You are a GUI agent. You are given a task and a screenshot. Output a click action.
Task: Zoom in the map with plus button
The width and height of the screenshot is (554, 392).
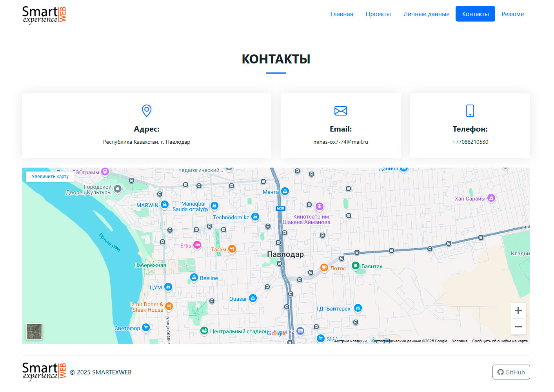[518, 311]
